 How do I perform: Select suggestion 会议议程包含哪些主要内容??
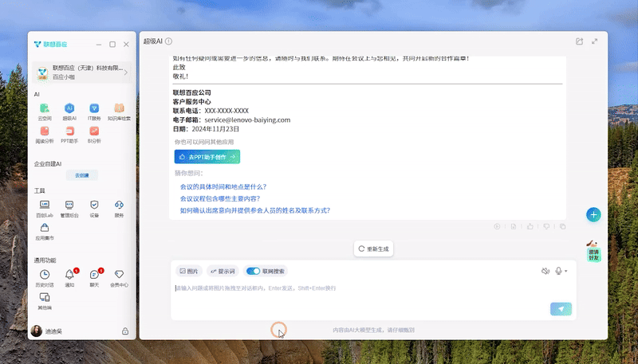[220, 198]
